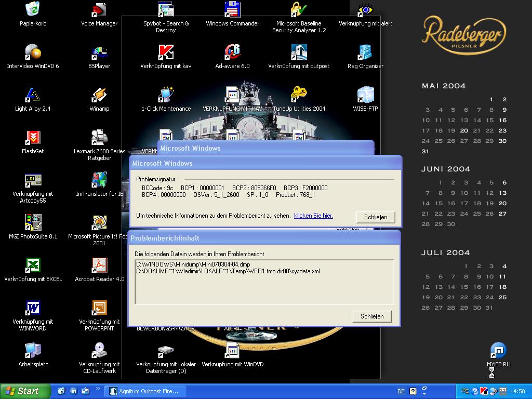Viewport: 532px width, 399px height.
Task: Open Spybot - Search & Destroy shortcut
Action: click(166, 17)
